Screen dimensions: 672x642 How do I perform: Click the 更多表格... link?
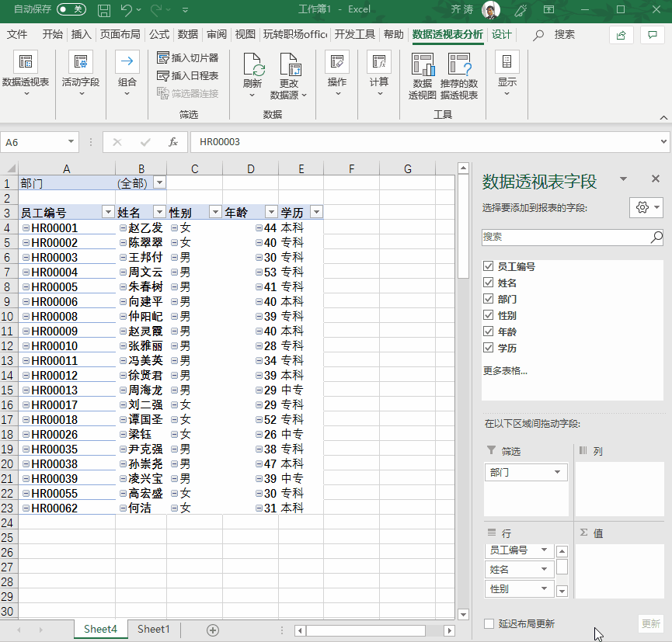click(505, 370)
